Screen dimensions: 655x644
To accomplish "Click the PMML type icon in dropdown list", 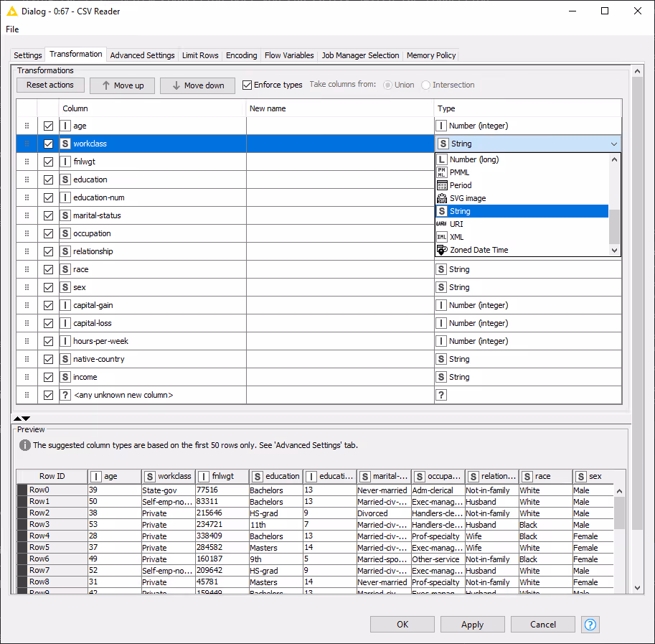I will (441, 172).
